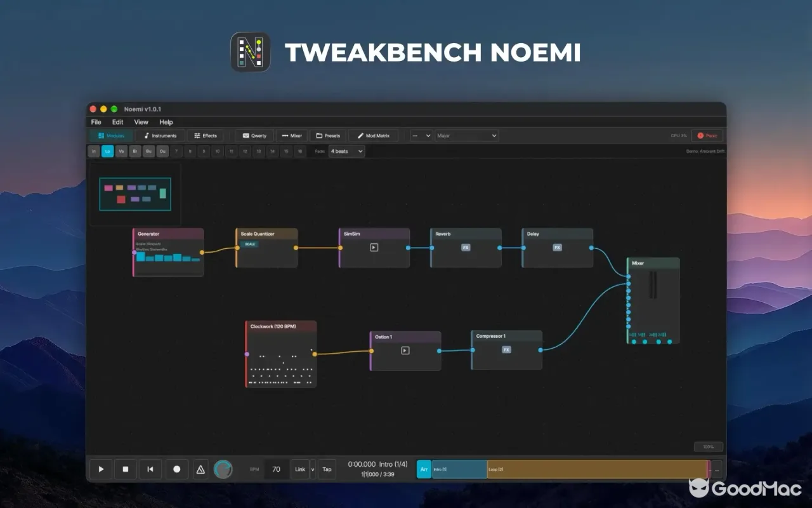Select empty scene slot 16
This screenshot has width=812, height=508.
pyautogui.click(x=299, y=151)
